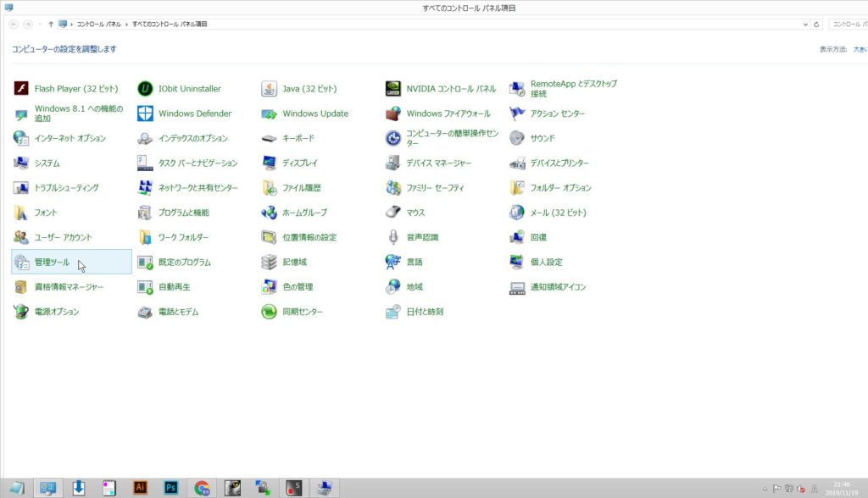
Task: Open the 色の管理 icon
Action: click(269, 286)
